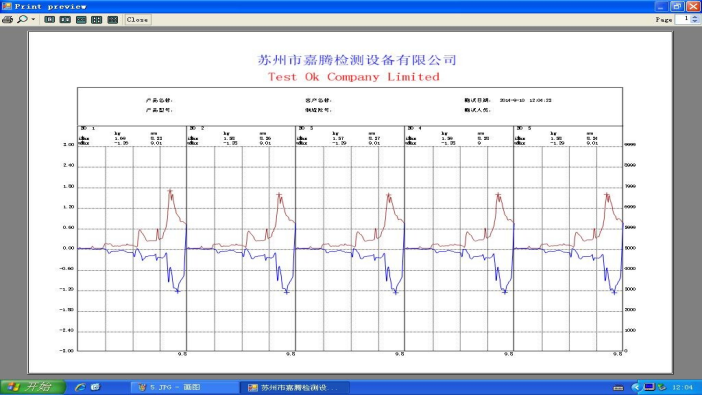Viewport: 703px width, 395px height.
Task: Click the Print icon in toolbar
Action: (7, 20)
